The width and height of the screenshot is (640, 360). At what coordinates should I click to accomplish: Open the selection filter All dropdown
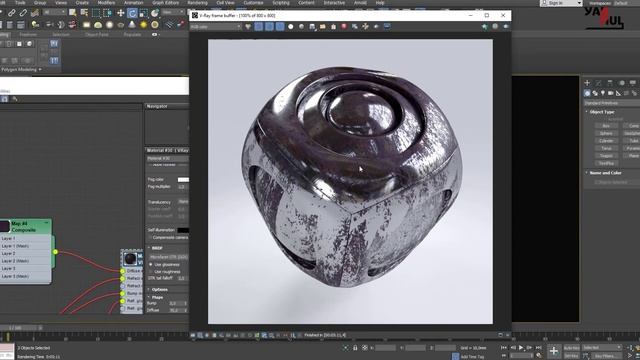pyautogui.click(x=55, y=13)
